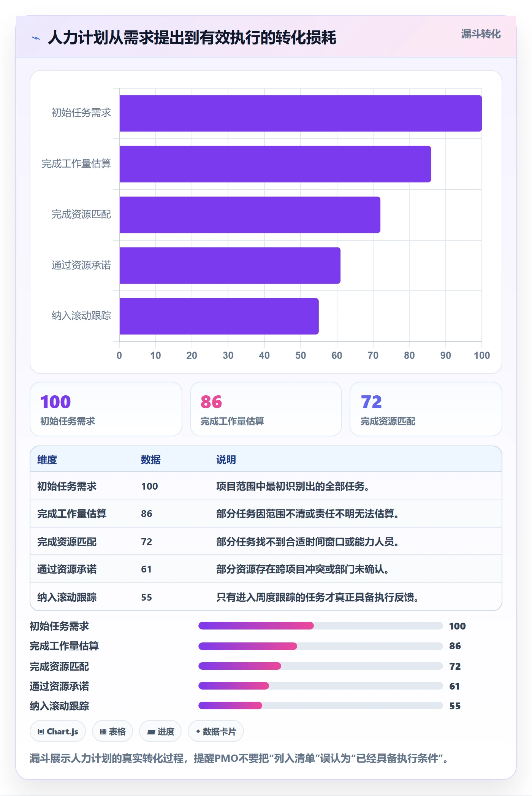Click the 说明 column header
Viewport: 532px width, 796px height.
[226, 460]
